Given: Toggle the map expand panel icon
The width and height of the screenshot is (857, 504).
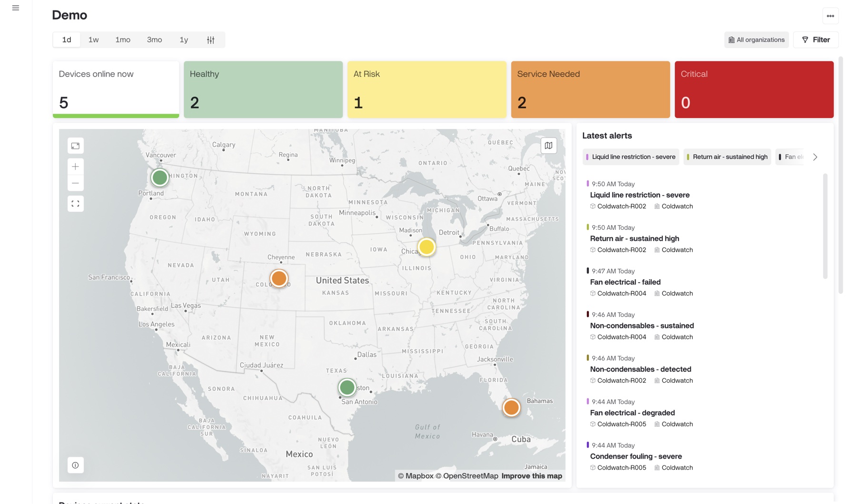Looking at the screenshot, I should (75, 146).
